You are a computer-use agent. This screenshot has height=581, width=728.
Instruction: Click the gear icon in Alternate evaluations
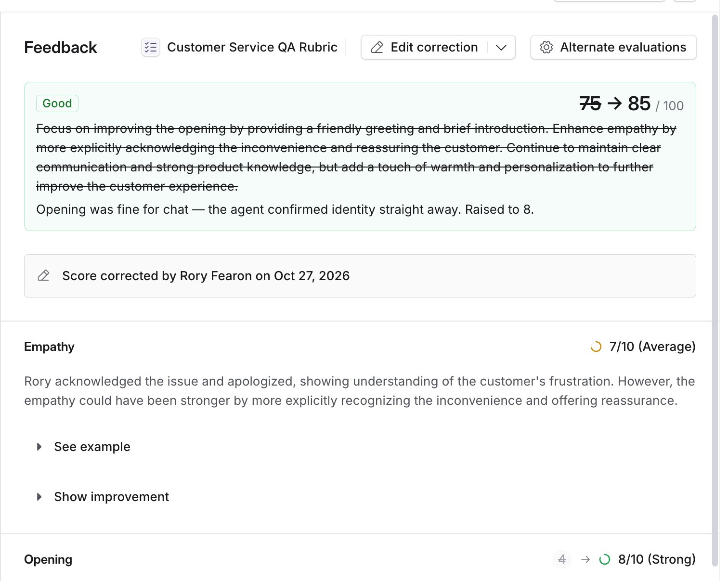(x=546, y=47)
